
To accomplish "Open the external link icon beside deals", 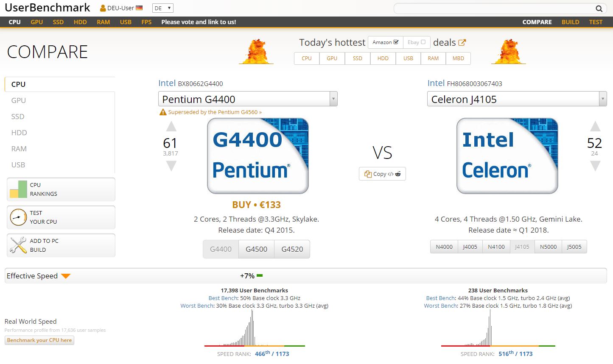I will 462,42.
